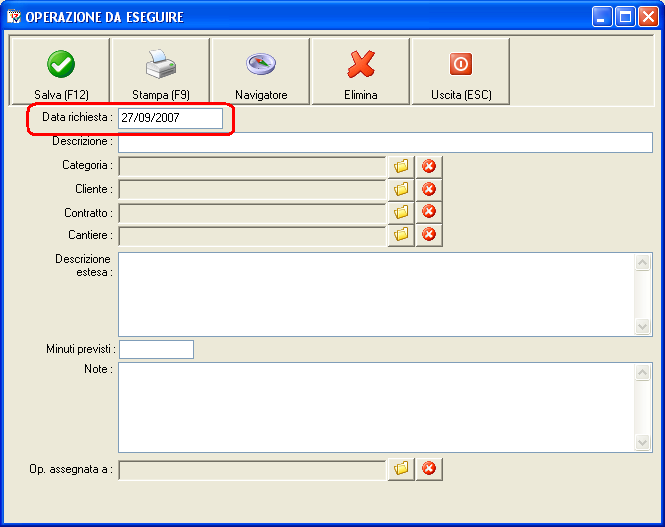Click the Salva (F12) green checkmark button

tap(61, 71)
